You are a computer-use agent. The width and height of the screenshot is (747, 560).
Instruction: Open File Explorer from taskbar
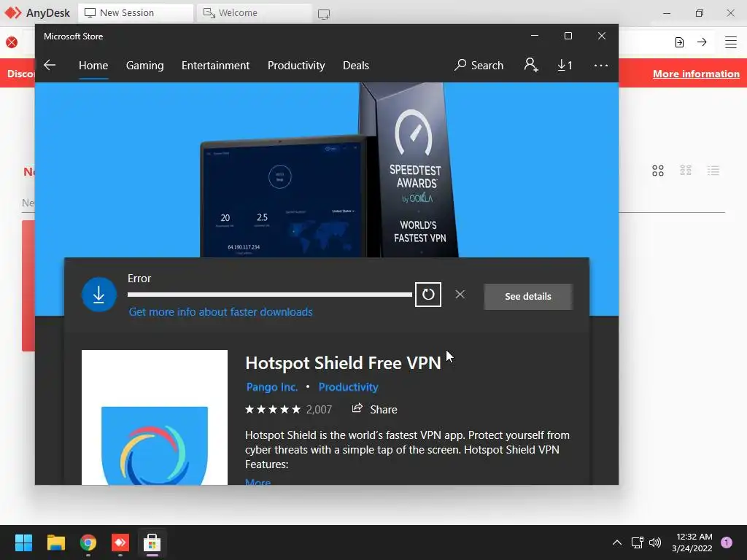(x=55, y=542)
